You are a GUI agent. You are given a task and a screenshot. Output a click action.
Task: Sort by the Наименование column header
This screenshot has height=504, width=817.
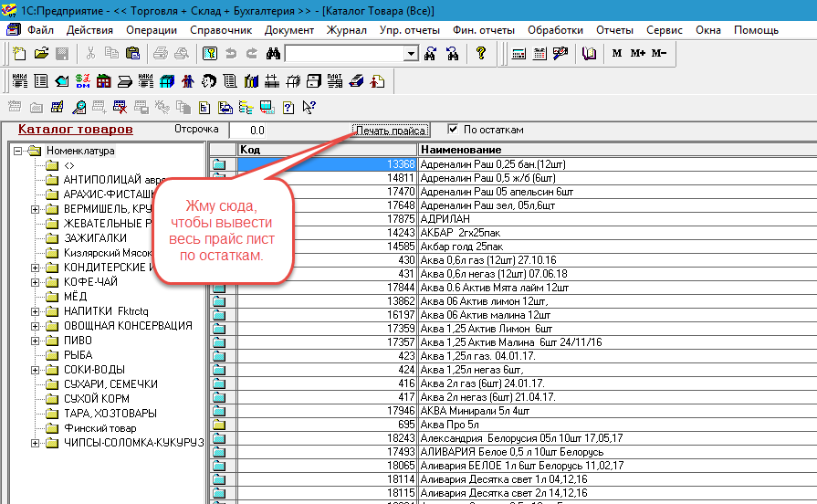click(617, 150)
